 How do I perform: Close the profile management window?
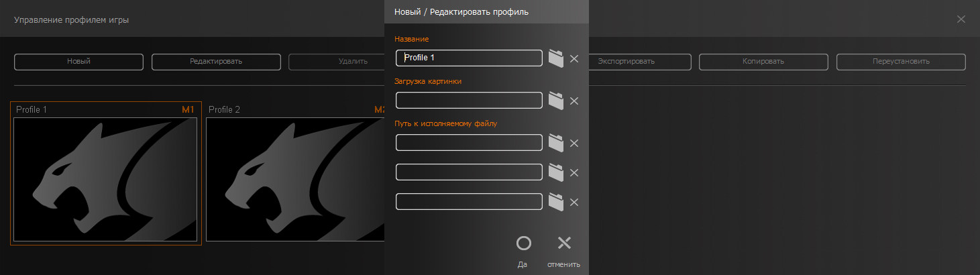pyautogui.click(x=961, y=19)
